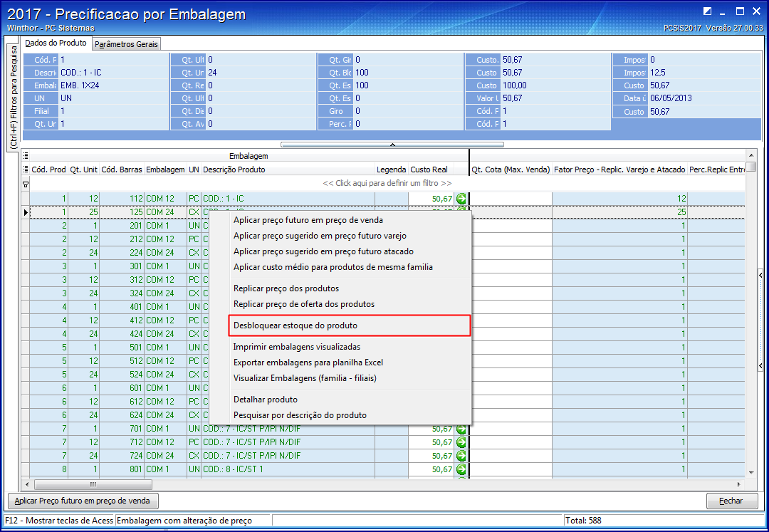Image resolution: width=769 pixels, height=532 pixels.
Task: Click the Embalagem band header
Action: pos(249,156)
